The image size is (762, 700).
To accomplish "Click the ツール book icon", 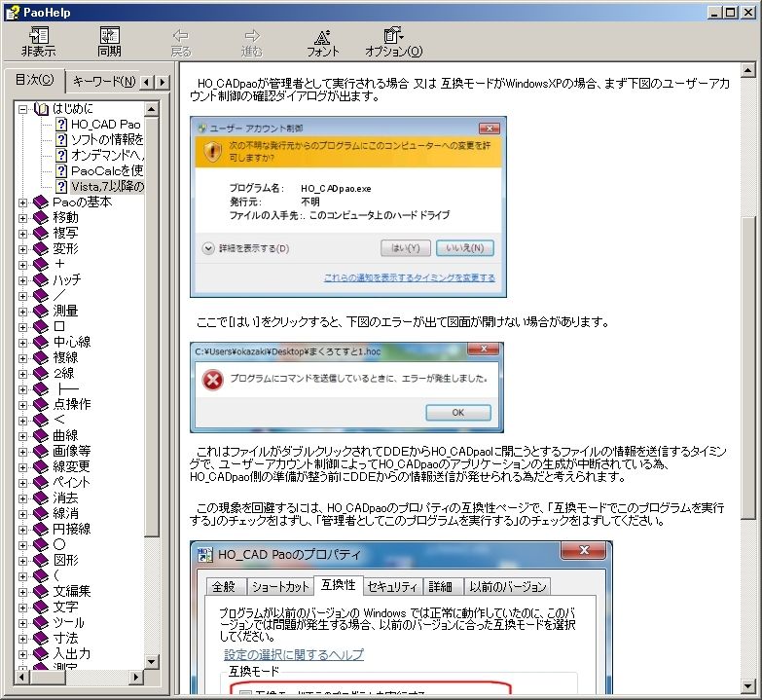I will pyautogui.click(x=40, y=623).
